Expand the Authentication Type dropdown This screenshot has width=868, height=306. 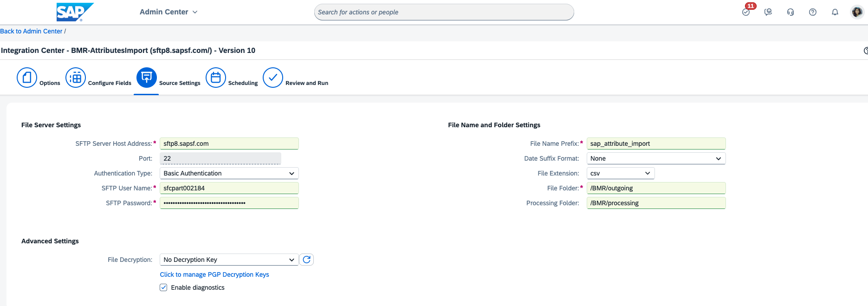coord(229,173)
